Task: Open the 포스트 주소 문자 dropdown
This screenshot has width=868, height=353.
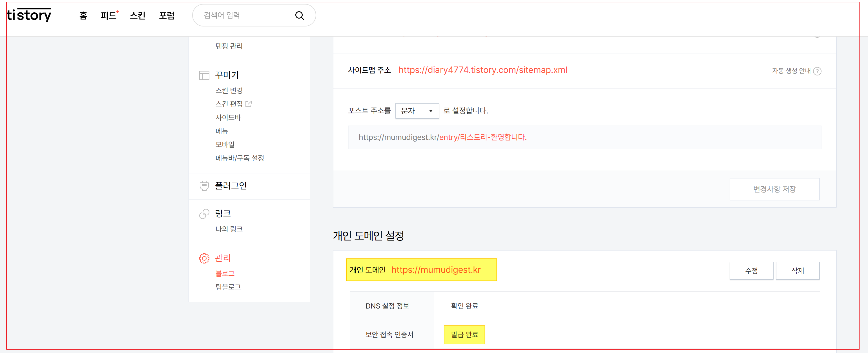Action: (417, 111)
